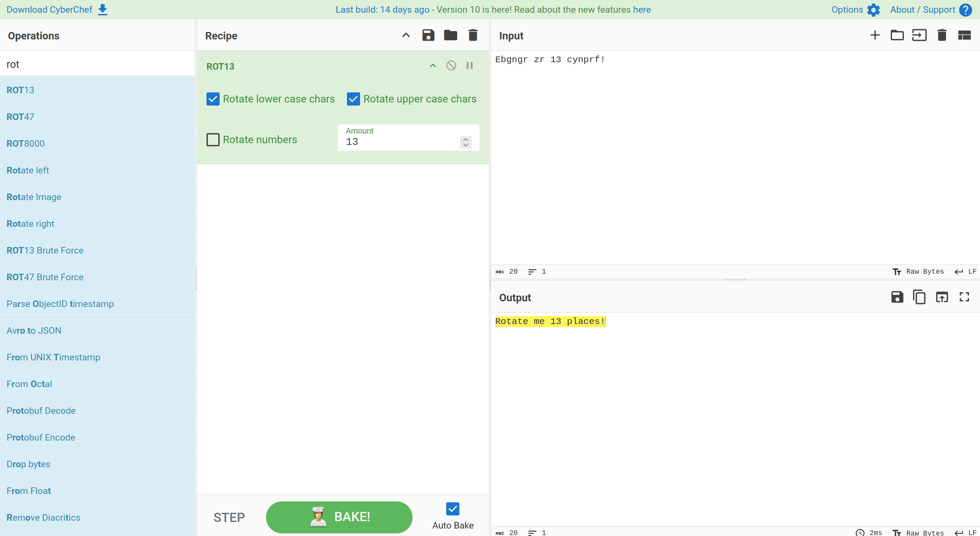Screen dimensions: 980x536
Task: Reset pane layout icon
Action: pyautogui.click(x=964, y=35)
